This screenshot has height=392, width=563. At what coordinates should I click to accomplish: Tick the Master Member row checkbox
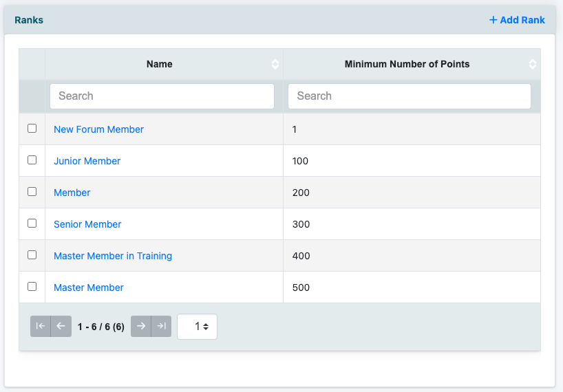point(32,287)
